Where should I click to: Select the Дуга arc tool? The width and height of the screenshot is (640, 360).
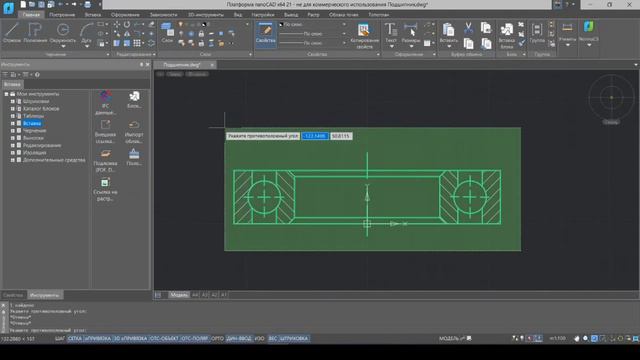(86, 32)
